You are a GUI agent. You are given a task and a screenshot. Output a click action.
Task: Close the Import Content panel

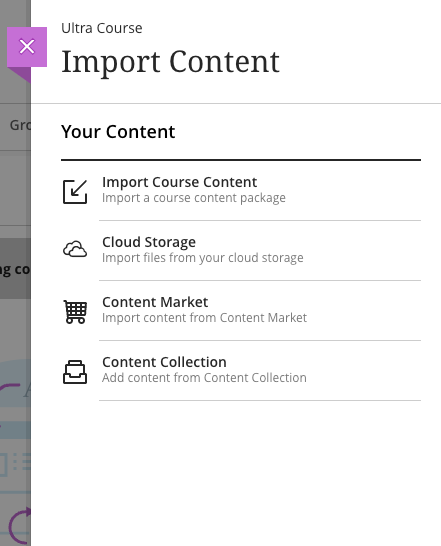point(27,47)
